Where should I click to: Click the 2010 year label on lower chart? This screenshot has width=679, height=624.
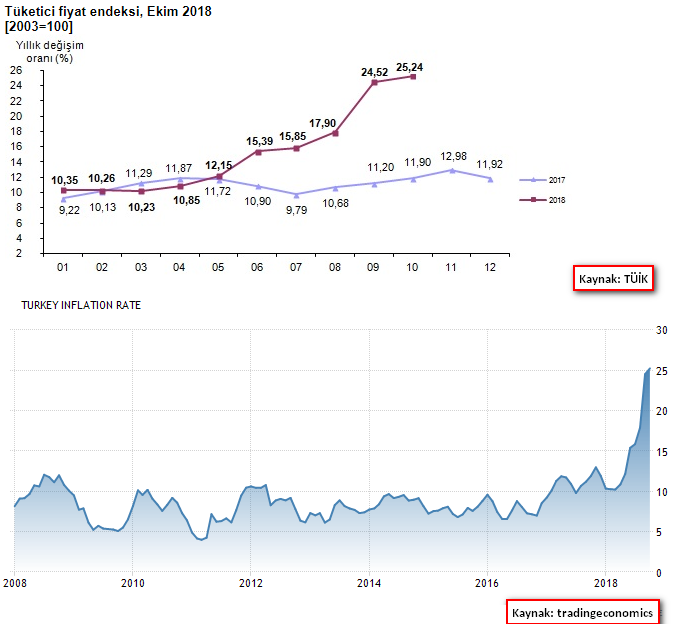pos(133,583)
